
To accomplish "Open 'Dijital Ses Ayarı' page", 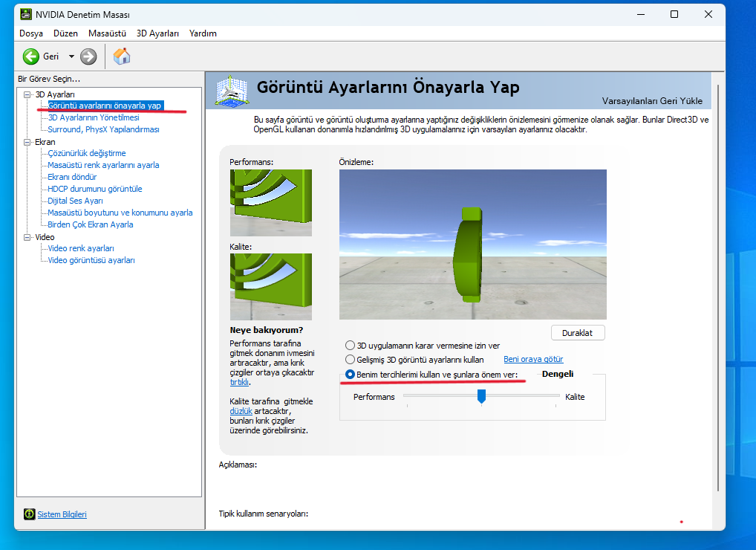I will point(75,201).
